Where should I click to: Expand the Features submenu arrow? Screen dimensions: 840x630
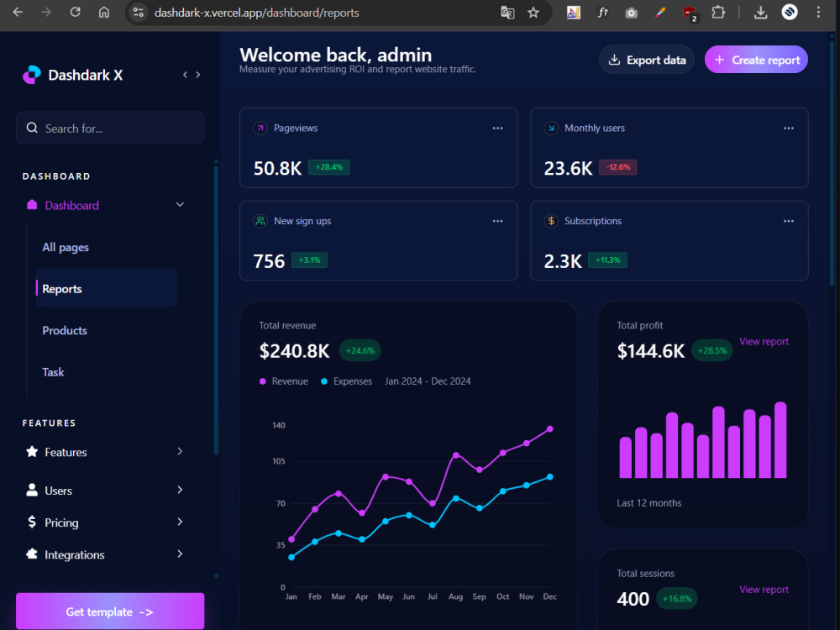(180, 452)
